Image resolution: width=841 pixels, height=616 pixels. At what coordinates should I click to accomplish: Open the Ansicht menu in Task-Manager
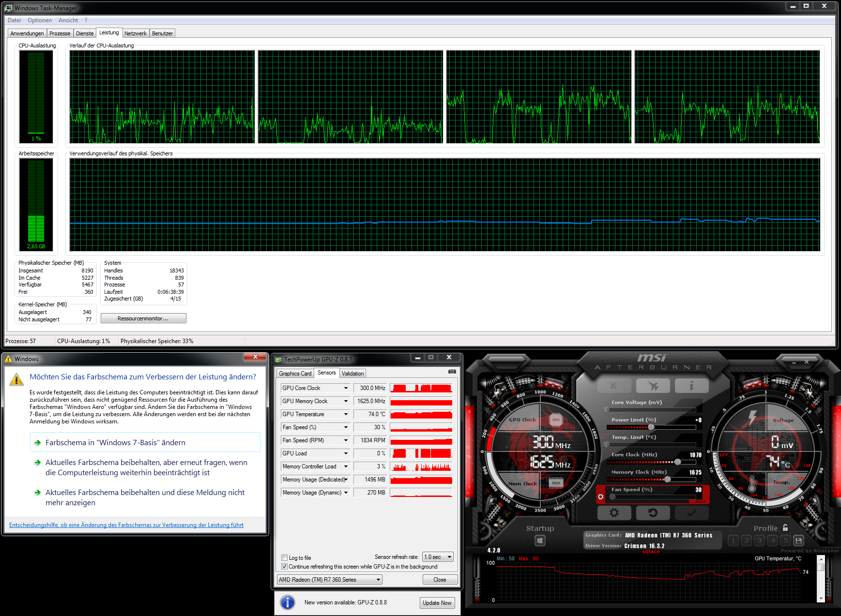point(68,20)
